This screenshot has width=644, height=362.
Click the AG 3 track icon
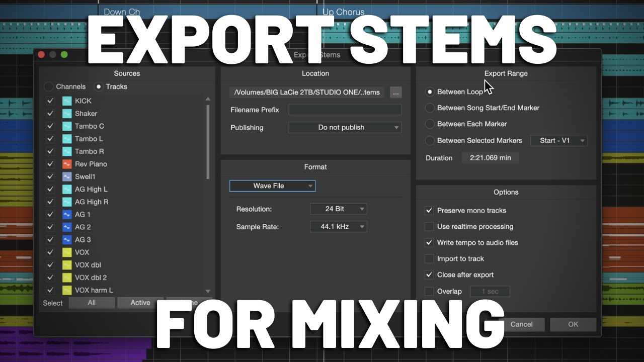[67, 240]
